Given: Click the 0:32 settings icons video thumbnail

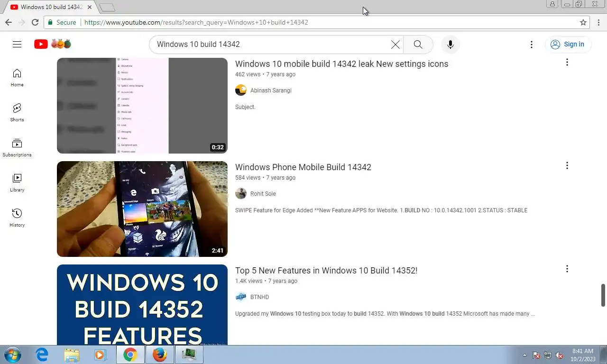Looking at the screenshot, I should tap(142, 106).
